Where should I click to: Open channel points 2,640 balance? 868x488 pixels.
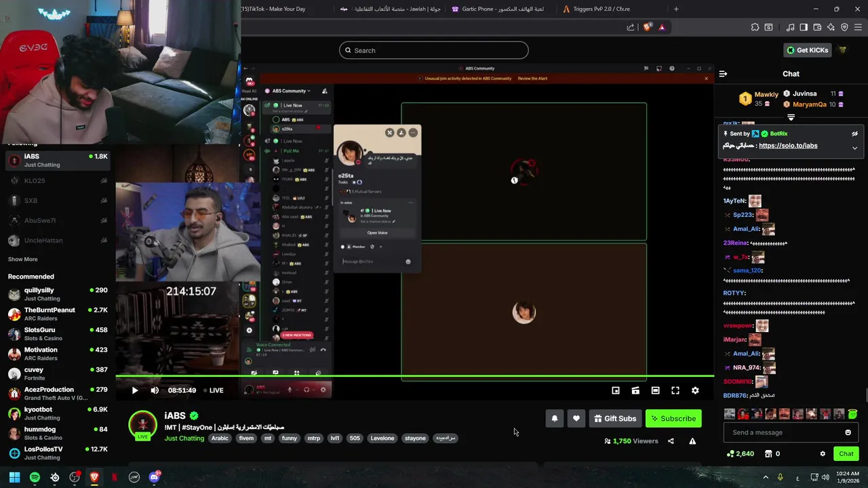coord(740,454)
